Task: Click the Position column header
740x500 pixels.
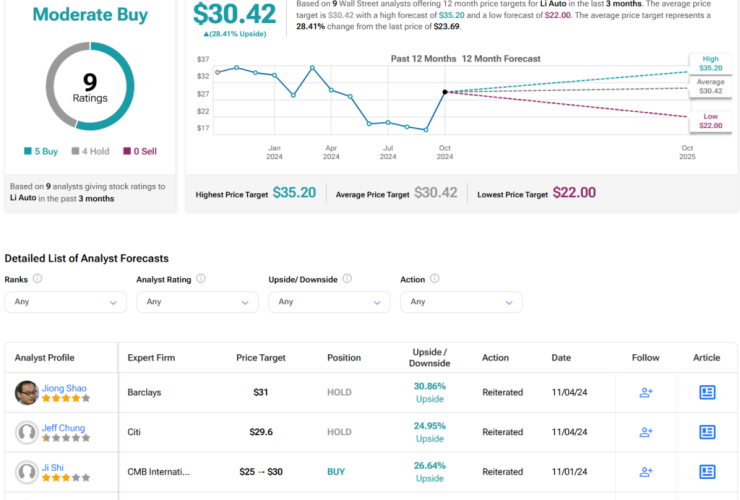Action: 344,358
